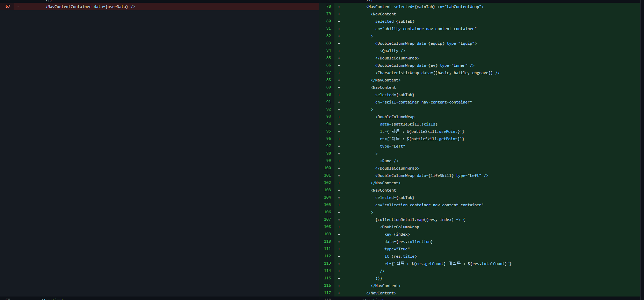Click line number 78 in right pane
Image resolution: width=644 pixels, height=300 pixels.
pyautogui.click(x=328, y=7)
